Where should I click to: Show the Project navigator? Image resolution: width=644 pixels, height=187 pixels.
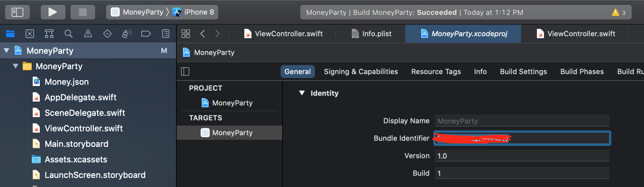[x=10, y=34]
